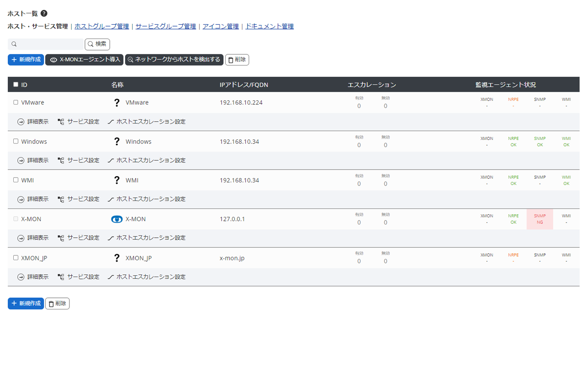Click the 詳細表示 arrow icon in VMware row
The height and width of the screenshot is (382, 588).
pos(21,122)
